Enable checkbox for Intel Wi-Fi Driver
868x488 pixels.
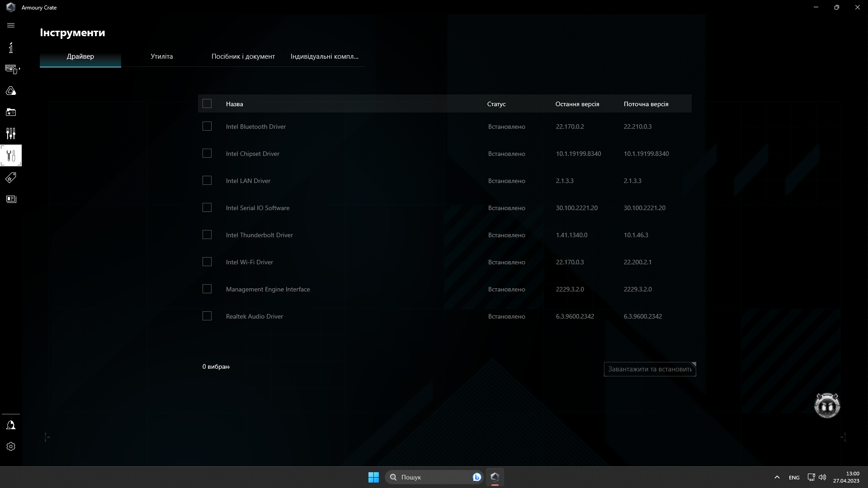click(207, 262)
